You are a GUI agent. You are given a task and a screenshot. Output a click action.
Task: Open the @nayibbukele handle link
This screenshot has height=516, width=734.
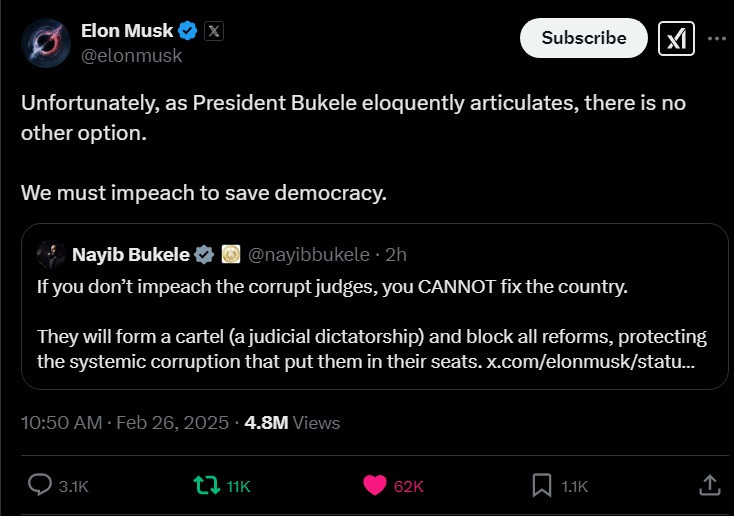click(307, 255)
